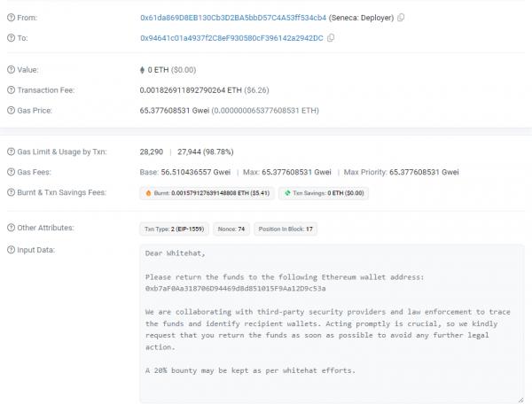Click the help icon beside To

click(10, 39)
